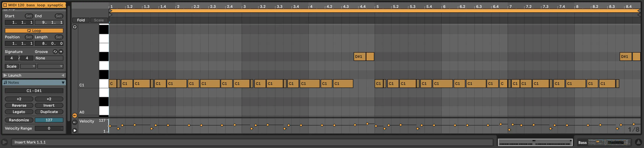Click the Groove hot-swap circular icon

pyautogui.click(x=55, y=52)
